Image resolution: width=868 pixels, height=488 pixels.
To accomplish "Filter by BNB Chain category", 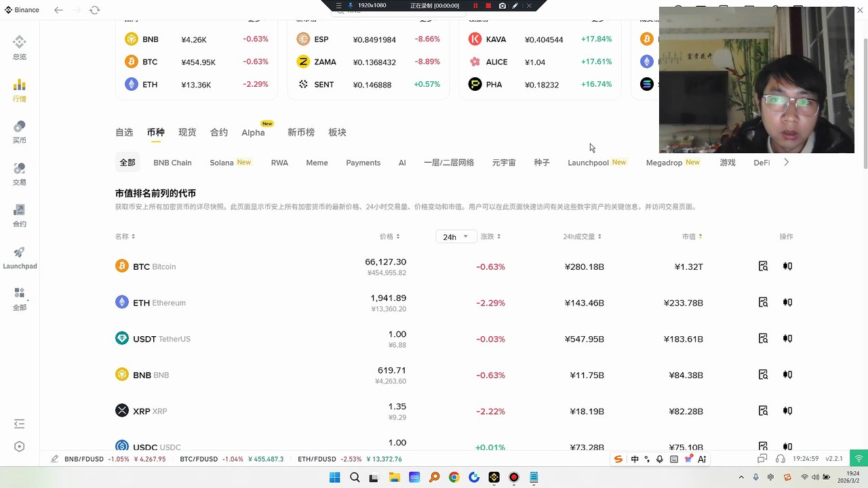I will [x=172, y=163].
